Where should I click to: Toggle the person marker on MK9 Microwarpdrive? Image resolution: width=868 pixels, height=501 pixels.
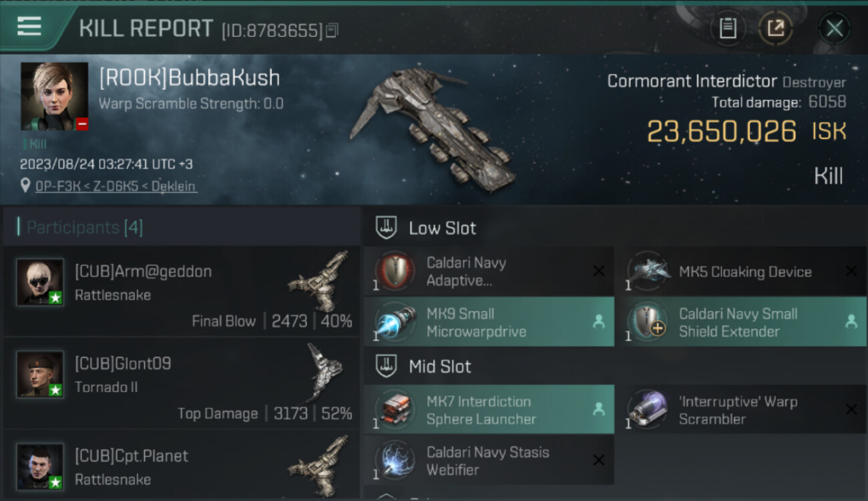point(598,322)
